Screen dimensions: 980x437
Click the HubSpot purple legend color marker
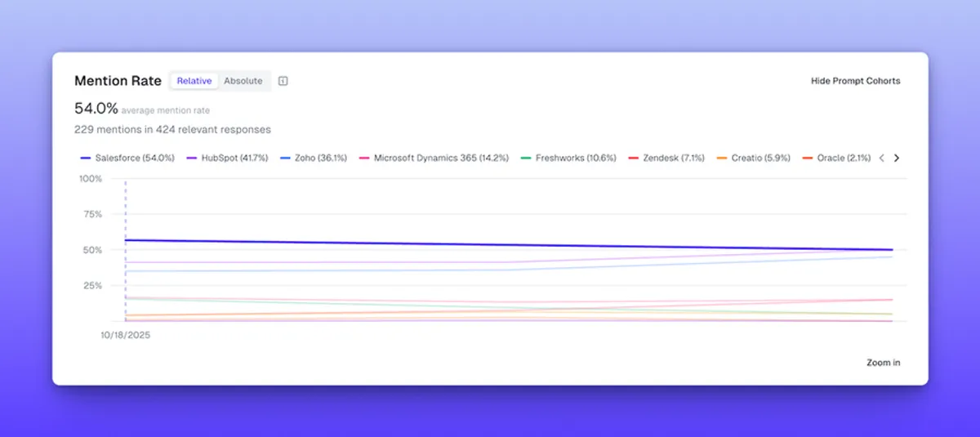click(x=192, y=158)
